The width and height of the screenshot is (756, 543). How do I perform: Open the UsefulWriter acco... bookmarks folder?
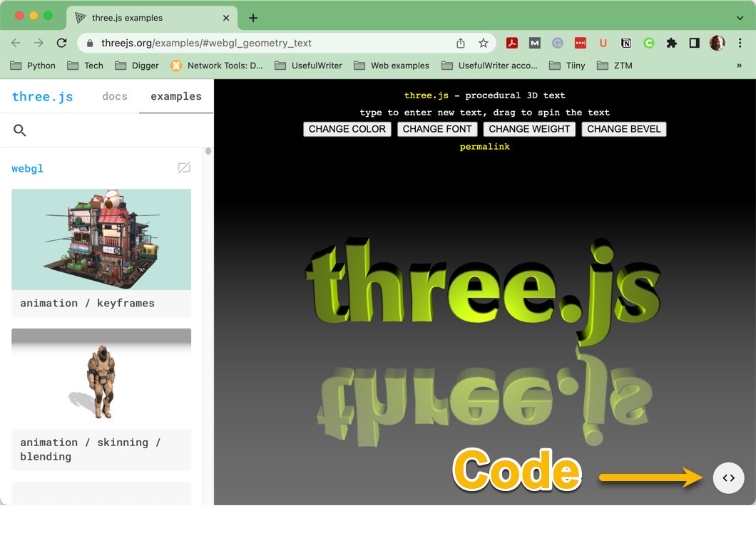point(489,66)
